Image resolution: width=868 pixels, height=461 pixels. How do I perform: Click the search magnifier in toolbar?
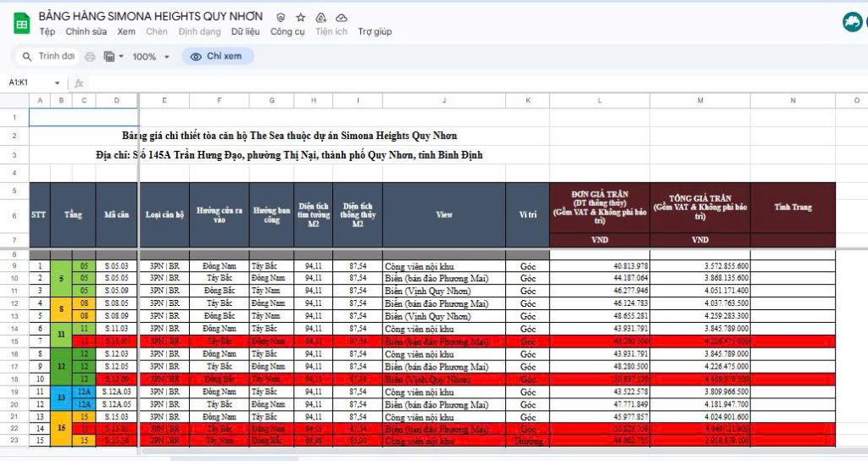click(x=27, y=57)
